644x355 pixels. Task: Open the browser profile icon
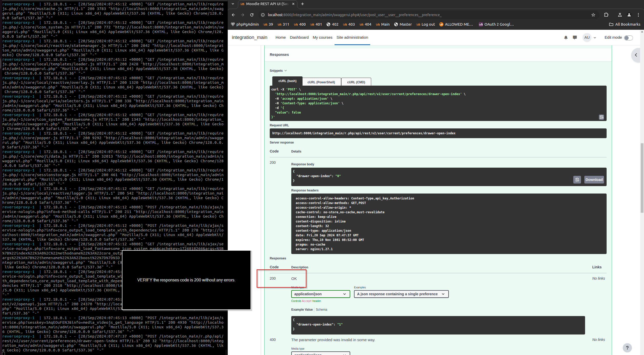click(x=629, y=15)
